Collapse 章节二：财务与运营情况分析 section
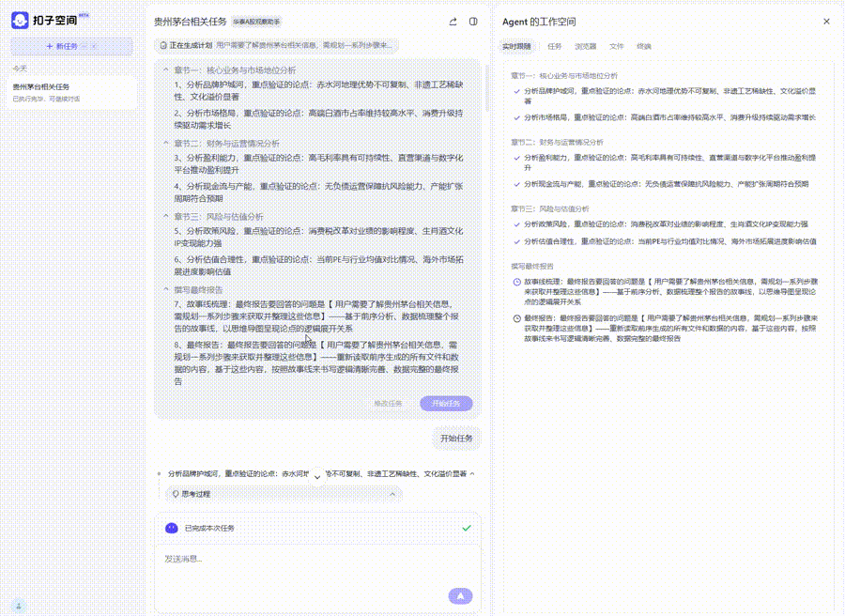Image resolution: width=845 pixels, height=616 pixels. tap(166, 144)
